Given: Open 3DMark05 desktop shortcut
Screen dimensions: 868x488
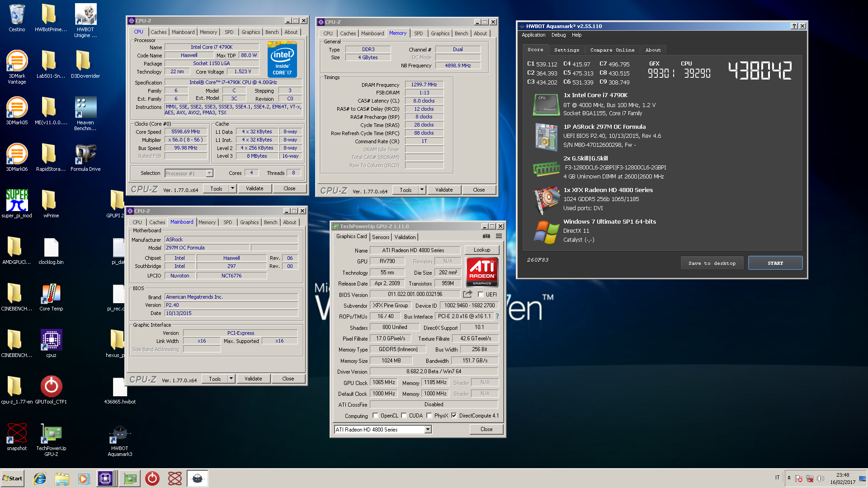Looking at the screenshot, I should point(17,111).
